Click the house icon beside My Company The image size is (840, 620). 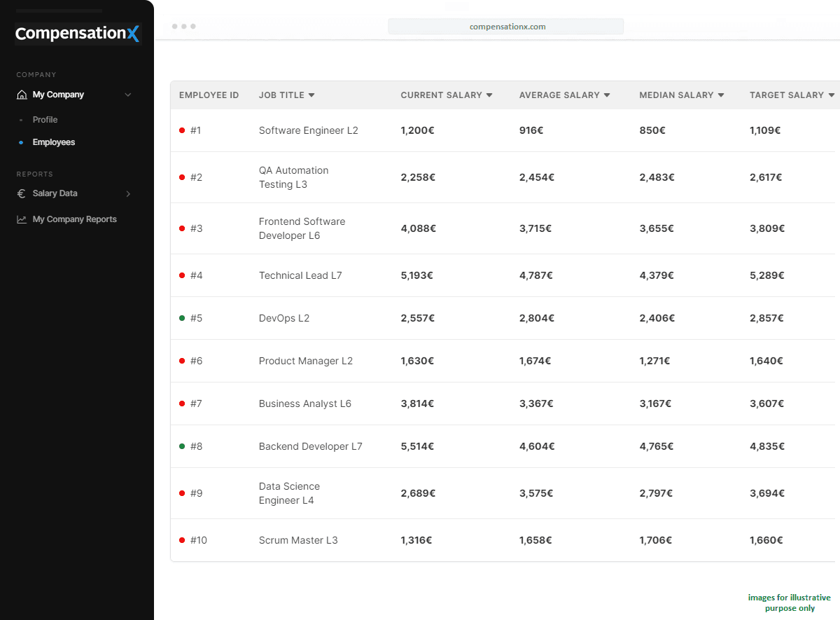pyautogui.click(x=22, y=95)
